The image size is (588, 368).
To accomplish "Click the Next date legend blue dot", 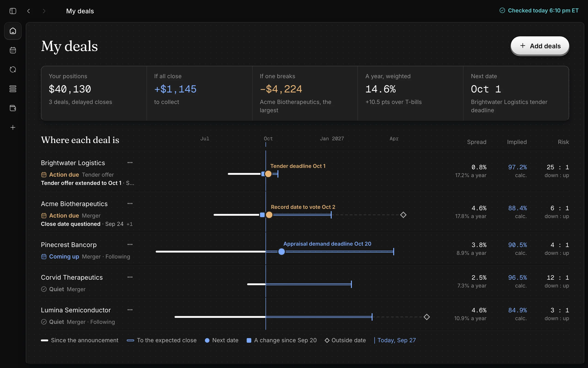I will 207,340.
